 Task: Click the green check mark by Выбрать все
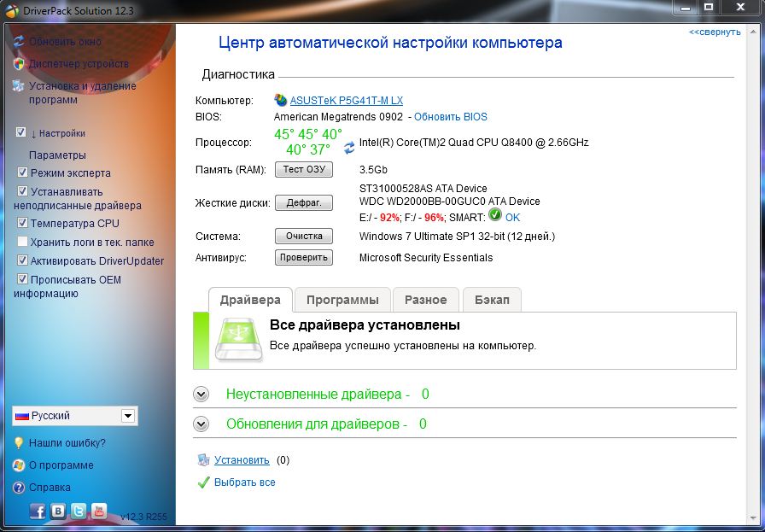point(203,482)
